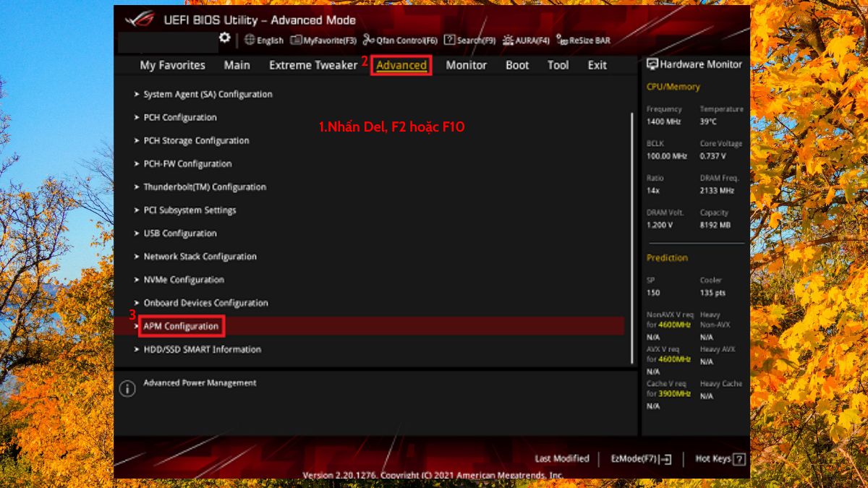The height and width of the screenshot is (488, 868).
Task: Click the Last Modified button
Action: [x=563, y=458]
